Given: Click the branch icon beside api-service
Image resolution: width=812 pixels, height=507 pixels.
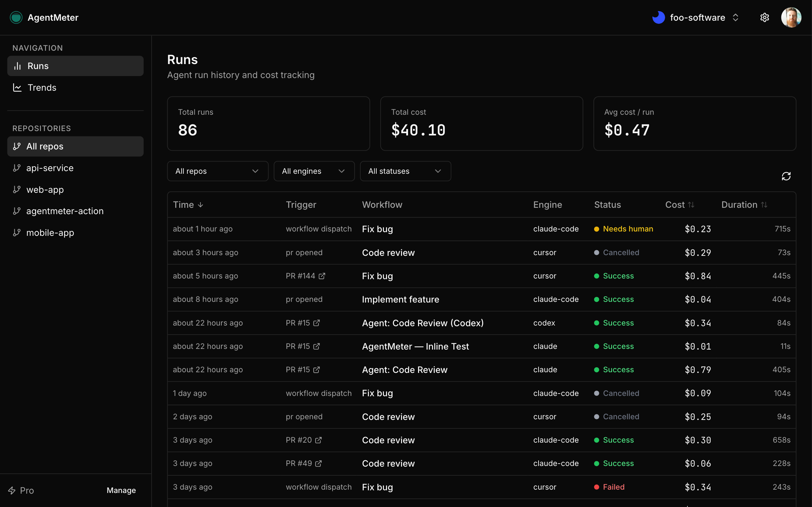Looking at the screenshot, I should [17, 168].
